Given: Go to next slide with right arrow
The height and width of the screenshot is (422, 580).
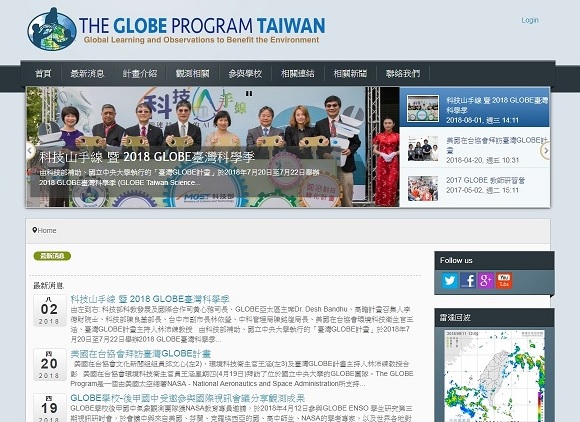Looking at the screenshot, I should pos(545,151).
